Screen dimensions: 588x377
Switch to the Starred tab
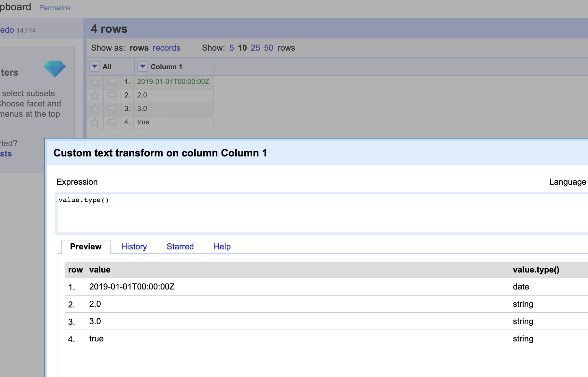(x=180, y=247)
